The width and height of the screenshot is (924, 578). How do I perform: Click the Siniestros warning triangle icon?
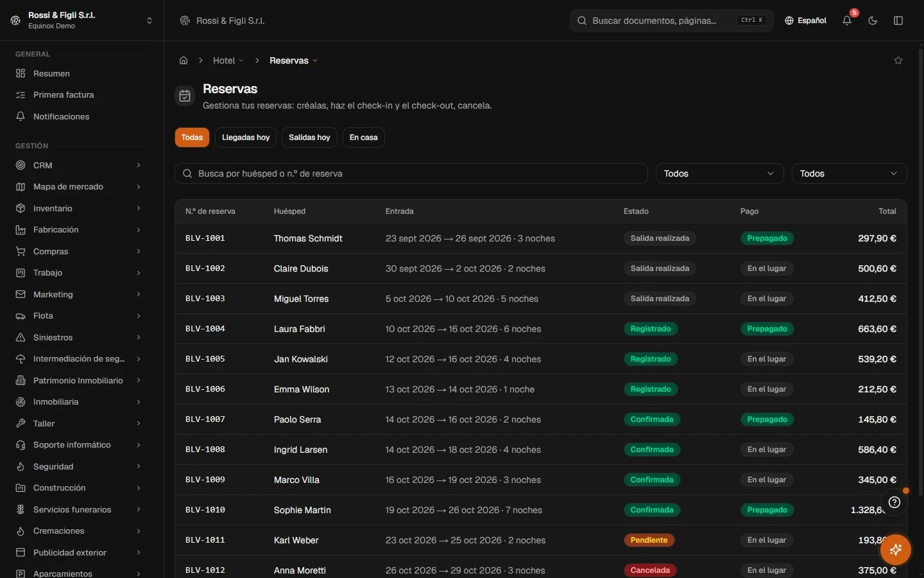(21, 337)
